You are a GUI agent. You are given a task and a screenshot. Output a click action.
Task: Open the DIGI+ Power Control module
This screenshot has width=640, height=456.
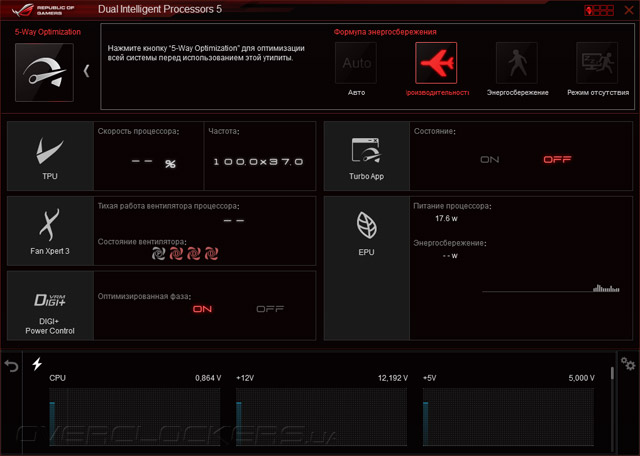50,305
